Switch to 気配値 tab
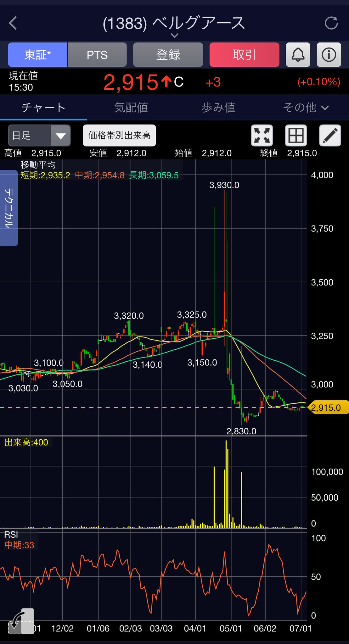Image resolution: width=349 pixels, height=644 pixels. coord(131,108)
